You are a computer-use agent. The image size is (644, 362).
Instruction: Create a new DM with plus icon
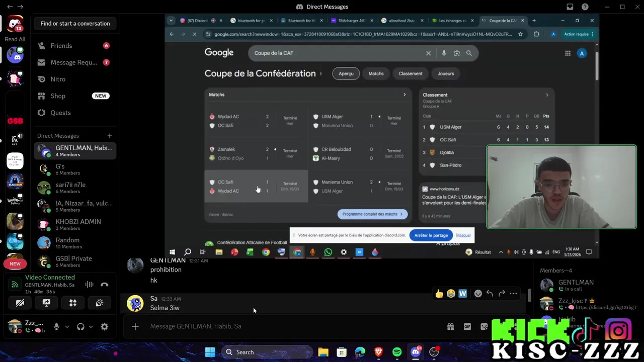point(109,136)
